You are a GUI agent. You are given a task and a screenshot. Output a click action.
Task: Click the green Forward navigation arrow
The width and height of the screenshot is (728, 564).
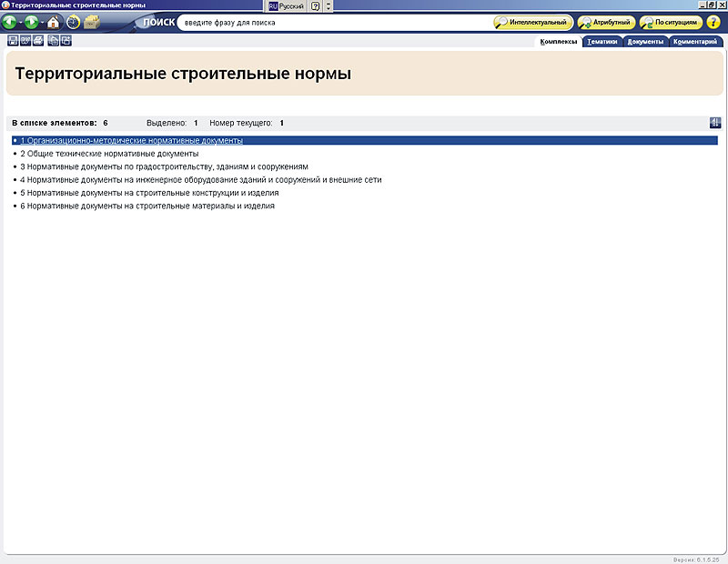pyautogui.click(x=33, y=22)
